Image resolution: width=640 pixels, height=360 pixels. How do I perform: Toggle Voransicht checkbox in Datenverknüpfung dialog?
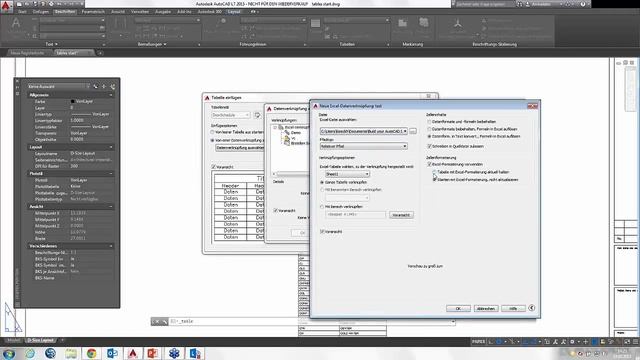pyautogui.click(x=276, y=211)
